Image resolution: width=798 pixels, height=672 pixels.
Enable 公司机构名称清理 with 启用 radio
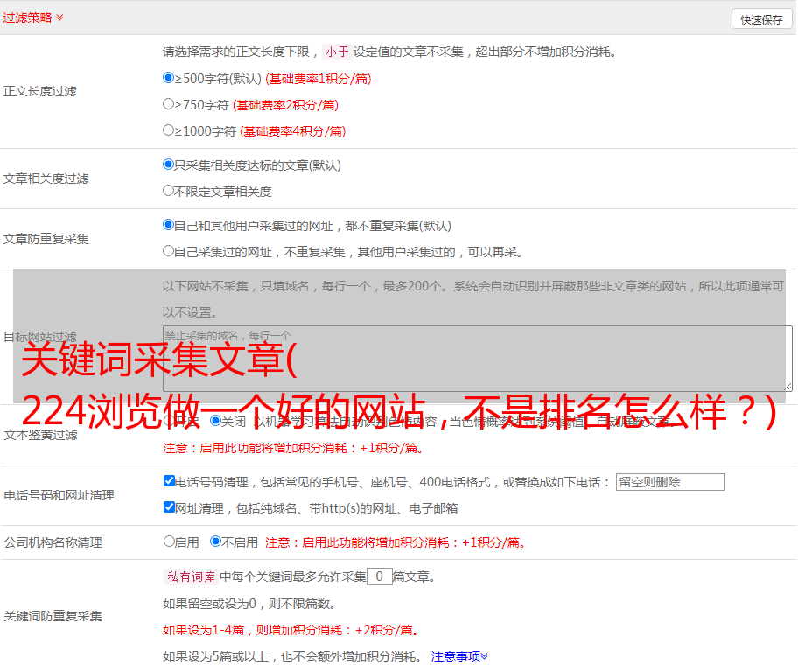tap(169, 542)
